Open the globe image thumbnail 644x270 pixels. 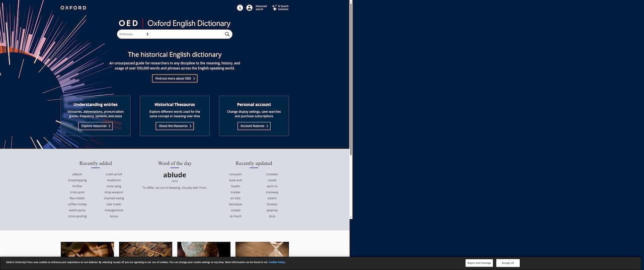pyautogui.click(x=204, y=250)
